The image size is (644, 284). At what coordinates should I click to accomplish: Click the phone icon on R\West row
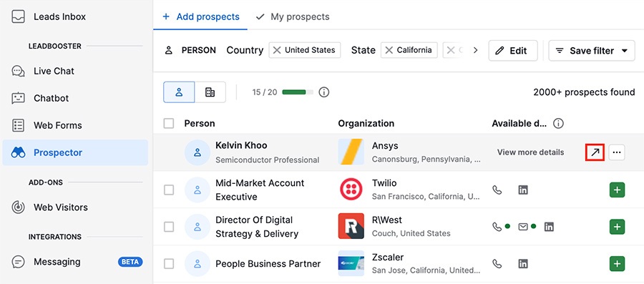pos(497,227)
